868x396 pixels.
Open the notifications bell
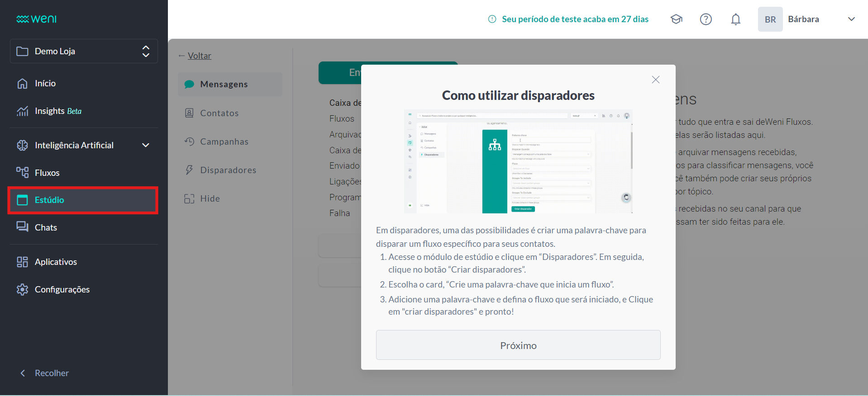735,19
